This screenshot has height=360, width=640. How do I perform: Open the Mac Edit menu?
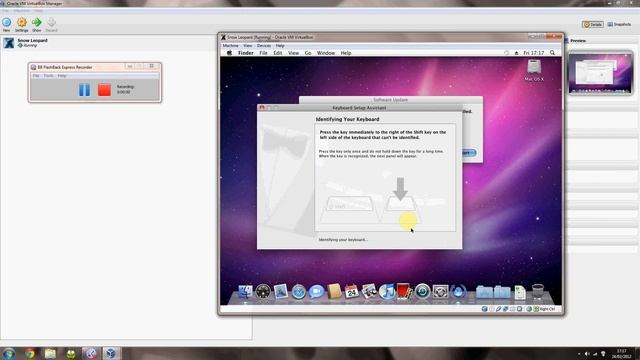[x=278, y=53]
